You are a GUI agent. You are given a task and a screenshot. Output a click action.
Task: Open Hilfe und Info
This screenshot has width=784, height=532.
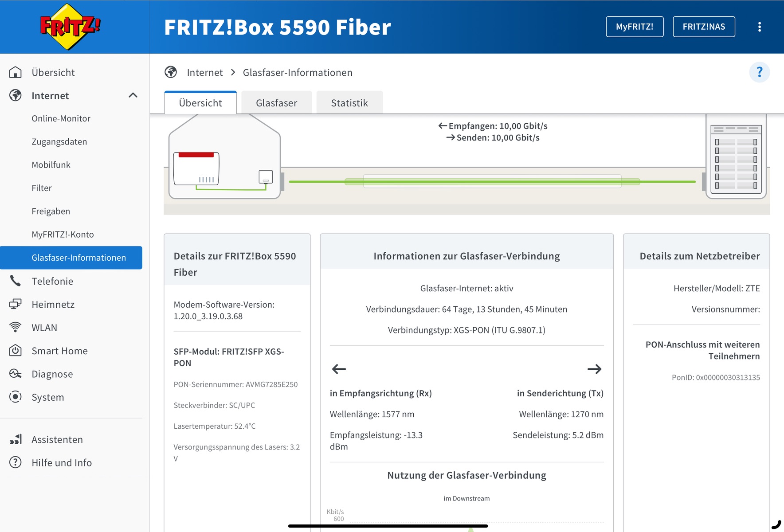(62, 463)
